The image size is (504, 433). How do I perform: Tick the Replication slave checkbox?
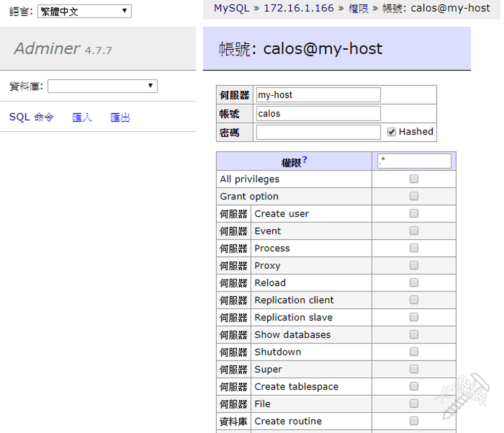coord(414,317)
